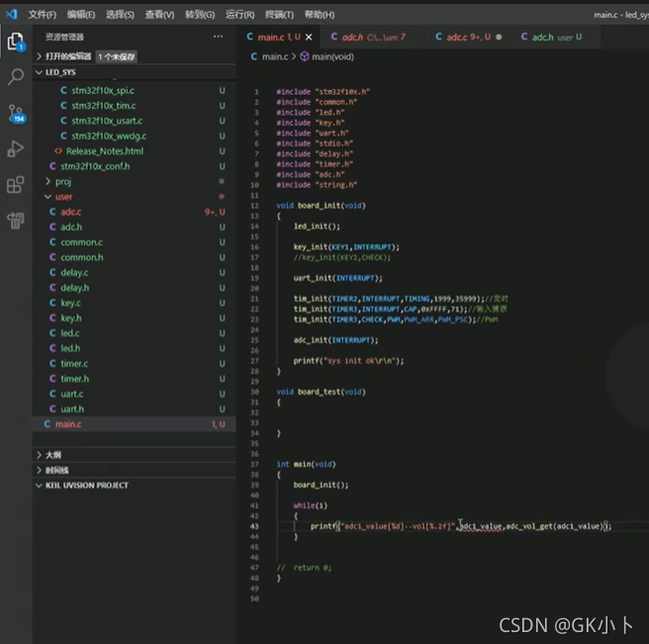The height and width of the screenshot is (644, 649).
Task: Open the Search view in activity bar
Action: coord(16,76)
